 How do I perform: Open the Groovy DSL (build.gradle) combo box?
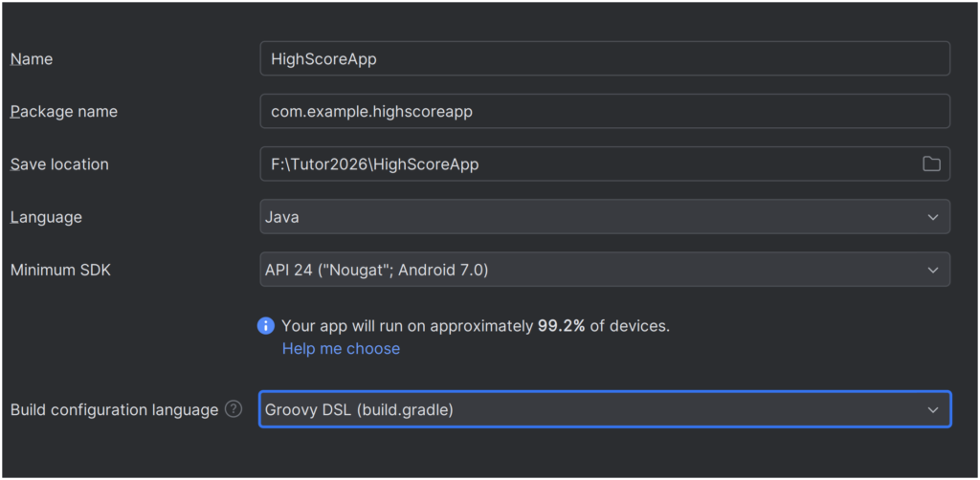(x=593, y=410)
